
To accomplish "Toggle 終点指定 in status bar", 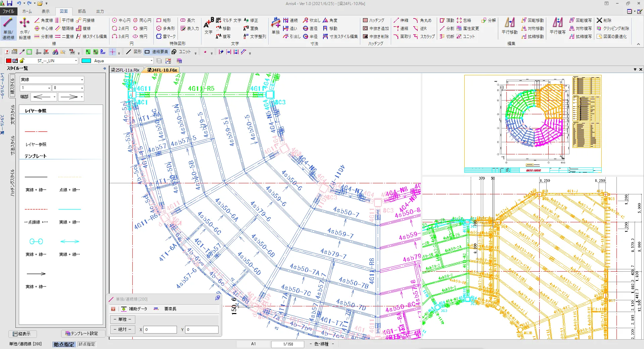I will tap(87, 344).
